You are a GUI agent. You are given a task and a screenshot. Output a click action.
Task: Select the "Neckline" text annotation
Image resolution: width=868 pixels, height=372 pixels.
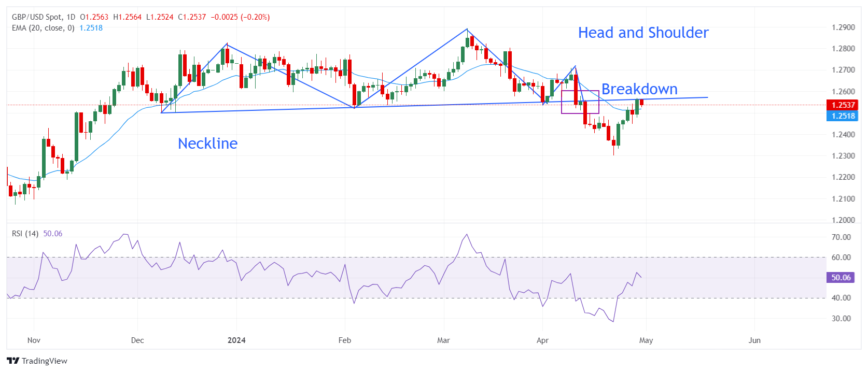(x=207, y=144)
